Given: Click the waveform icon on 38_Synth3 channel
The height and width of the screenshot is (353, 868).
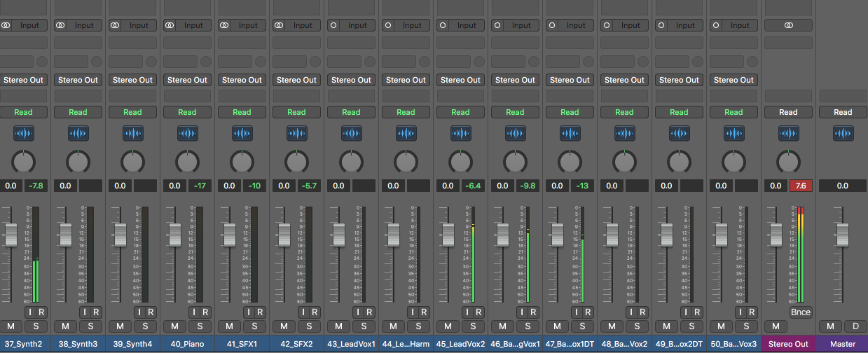Looking at the screenshot, I should pos(78,133).
